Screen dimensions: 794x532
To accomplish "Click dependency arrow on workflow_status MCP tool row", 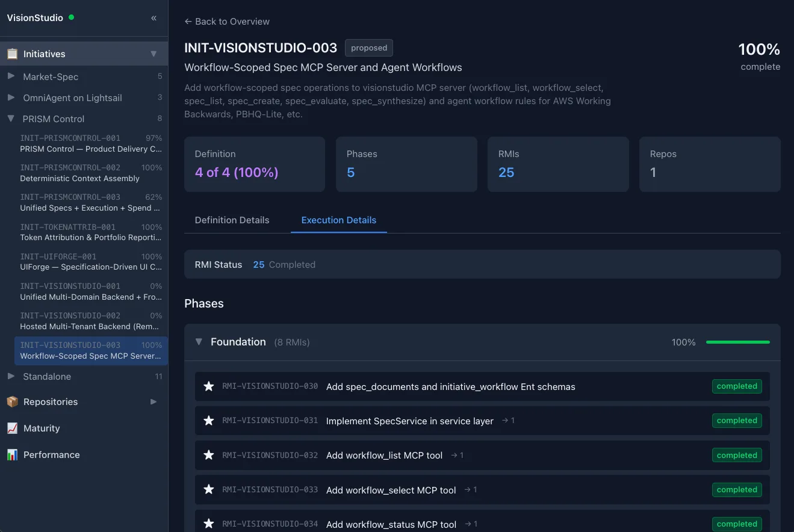I will tap(471, 524).
